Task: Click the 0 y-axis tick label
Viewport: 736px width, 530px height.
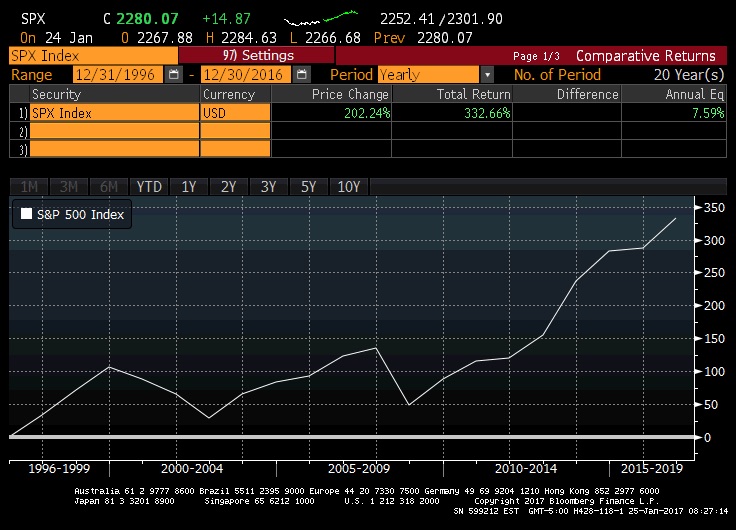Action: pos(707,438)
